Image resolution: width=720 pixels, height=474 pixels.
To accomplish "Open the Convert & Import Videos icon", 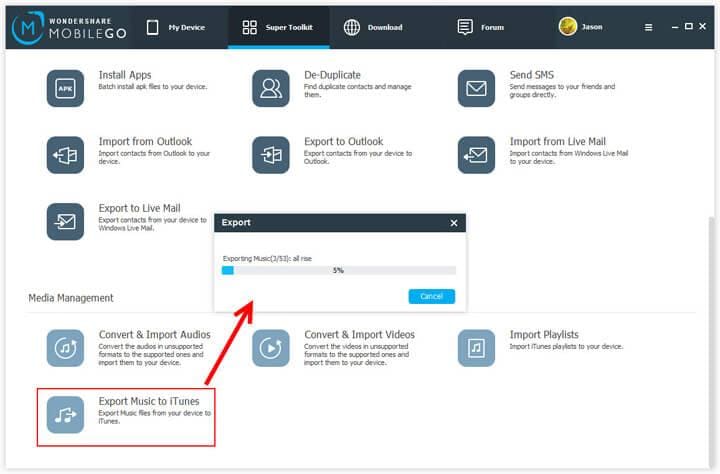I will click(x=271, y=348).
